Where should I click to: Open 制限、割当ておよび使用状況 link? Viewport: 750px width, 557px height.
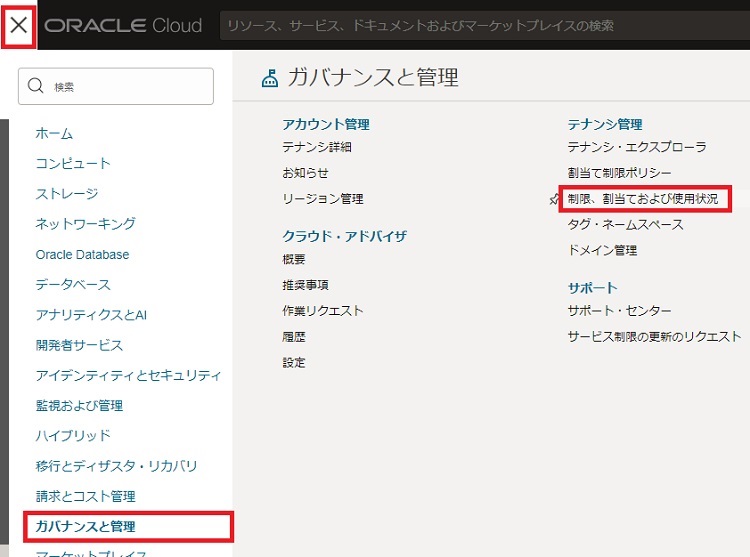coord(643,198)
